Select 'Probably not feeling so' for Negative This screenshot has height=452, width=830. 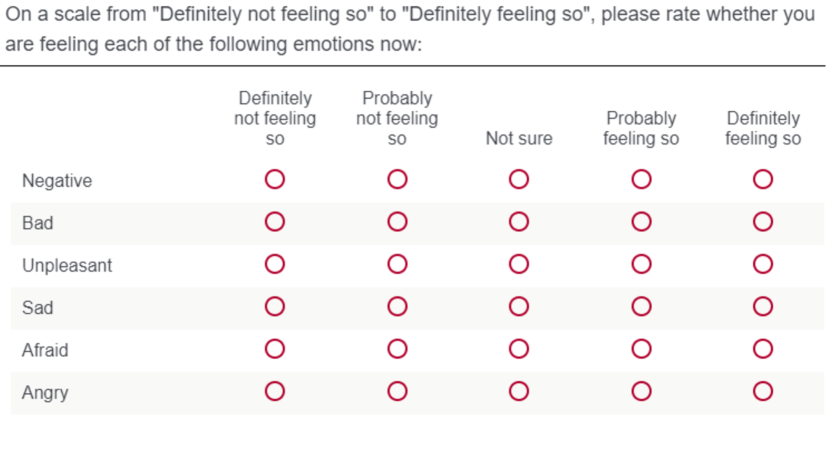tap(397, 180)
